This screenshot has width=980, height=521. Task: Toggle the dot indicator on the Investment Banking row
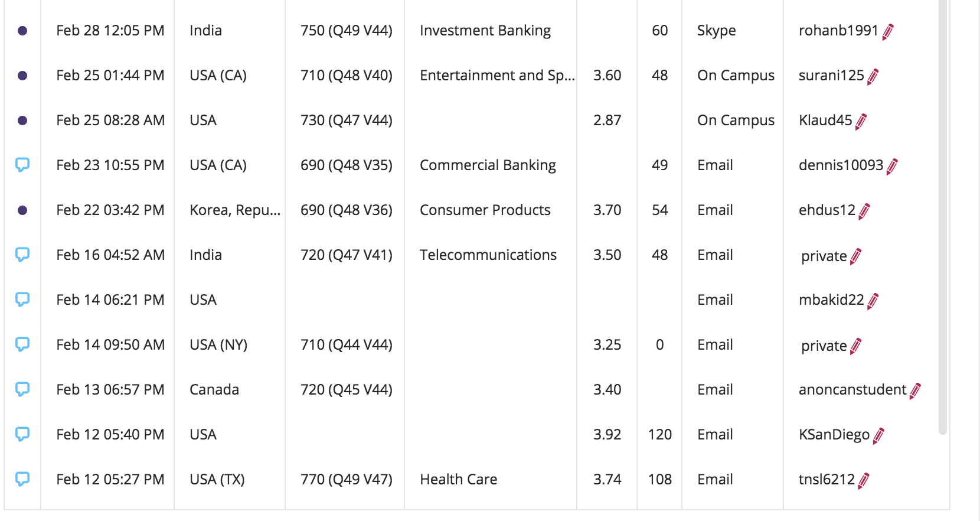tap(22, 30)
